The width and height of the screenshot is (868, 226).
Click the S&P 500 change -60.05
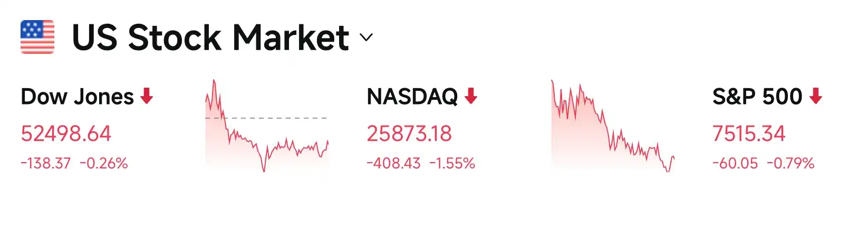click(x=735, y=163)
